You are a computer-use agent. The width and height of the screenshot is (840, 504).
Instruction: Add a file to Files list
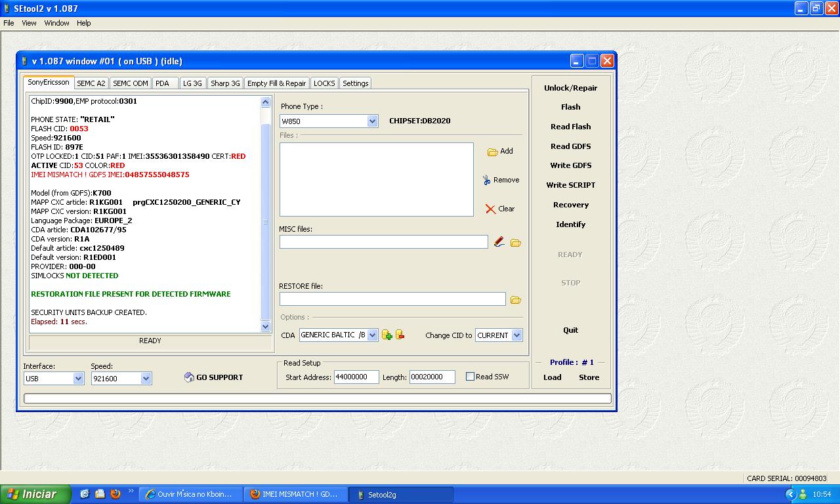500,152
